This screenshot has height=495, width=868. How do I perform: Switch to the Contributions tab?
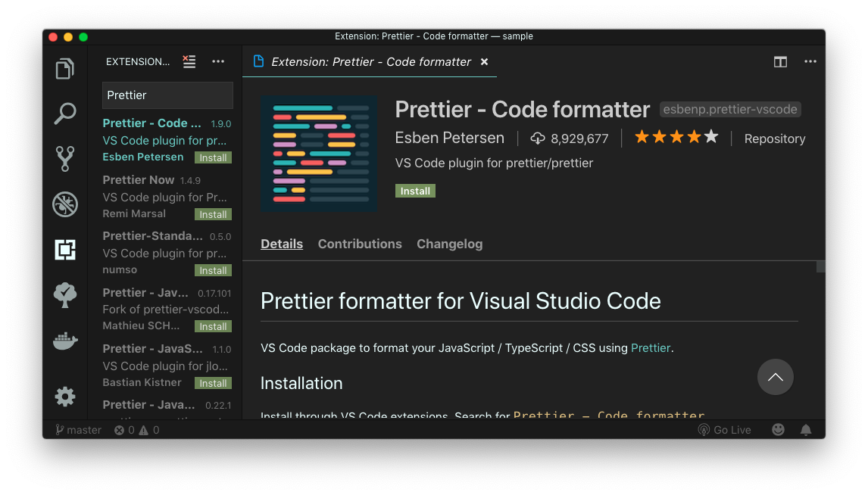pyautogui.click(x=360, y=244)
